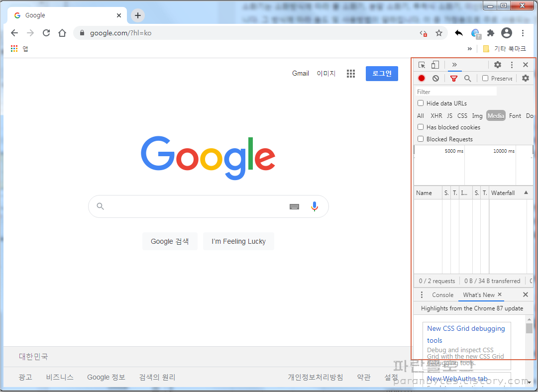Select the DevTools inspect element tool

pyautogui.click(x=422, y=65)
